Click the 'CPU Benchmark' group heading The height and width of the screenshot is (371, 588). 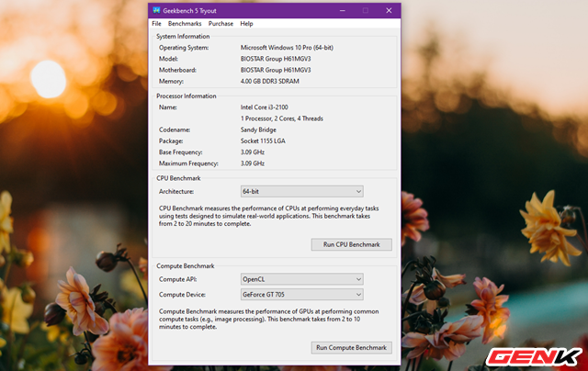click(x=178, y=178)
